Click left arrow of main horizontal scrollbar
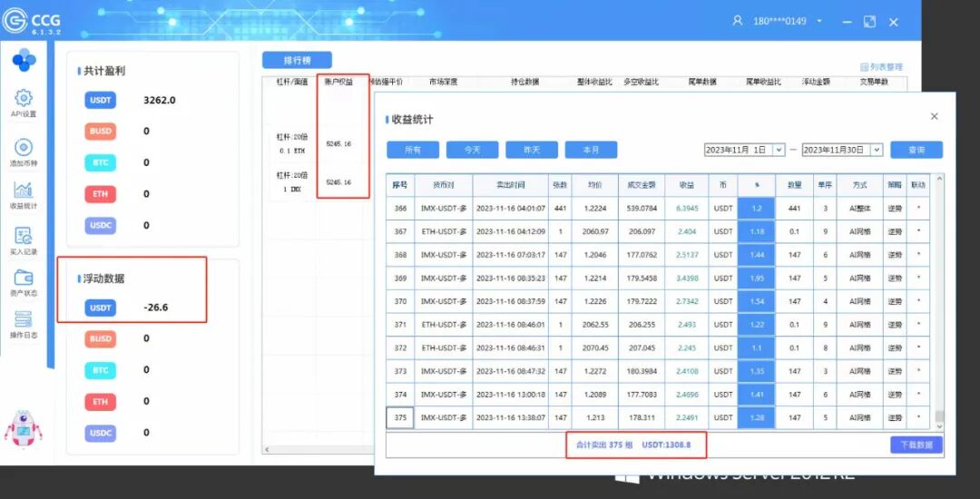This screenshot has height=499, width=980. 268,449
